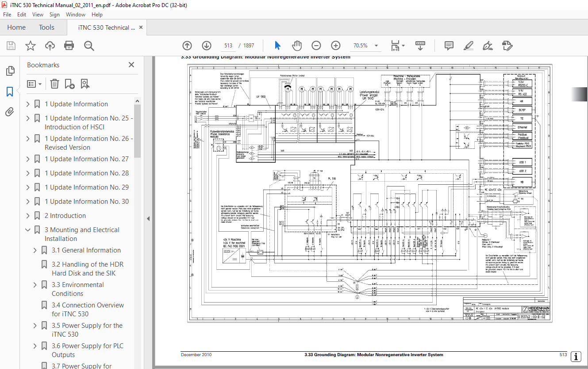Switch to the Home tab
The height and width of the screenshot is (369, 588).
[16, 27]
